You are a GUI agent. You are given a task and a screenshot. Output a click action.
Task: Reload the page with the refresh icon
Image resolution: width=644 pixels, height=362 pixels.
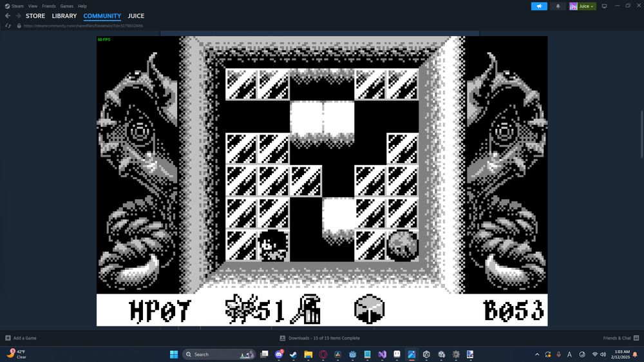pyautogui.click(x=8, y=26)
